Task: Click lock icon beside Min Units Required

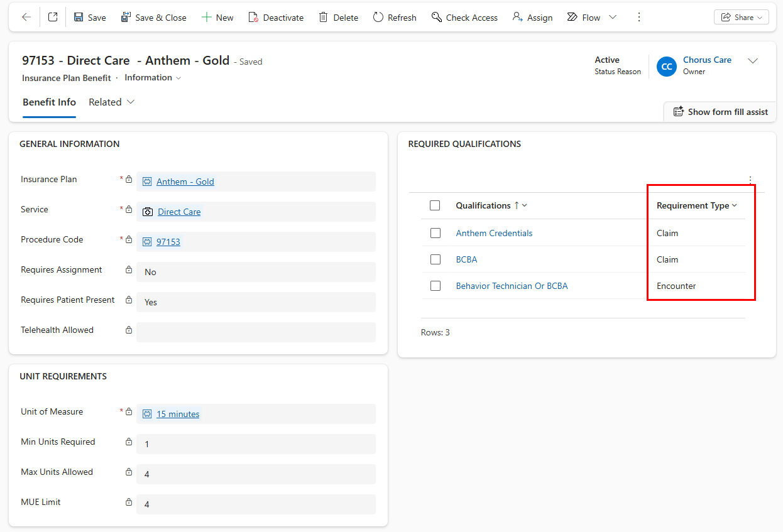Action: pos(129,442)
